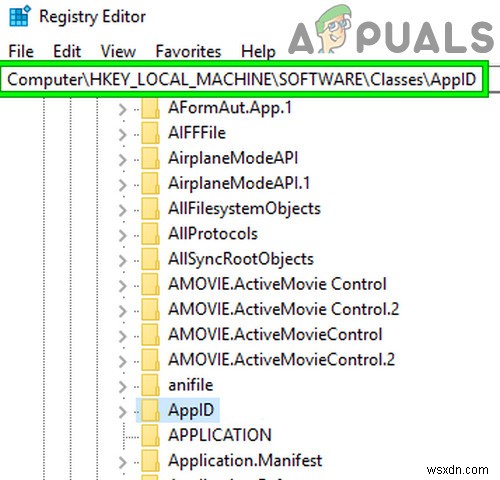Expand the AllProtocols key
The height and width of the screenshot is (480, 500).
coord(123,235)
